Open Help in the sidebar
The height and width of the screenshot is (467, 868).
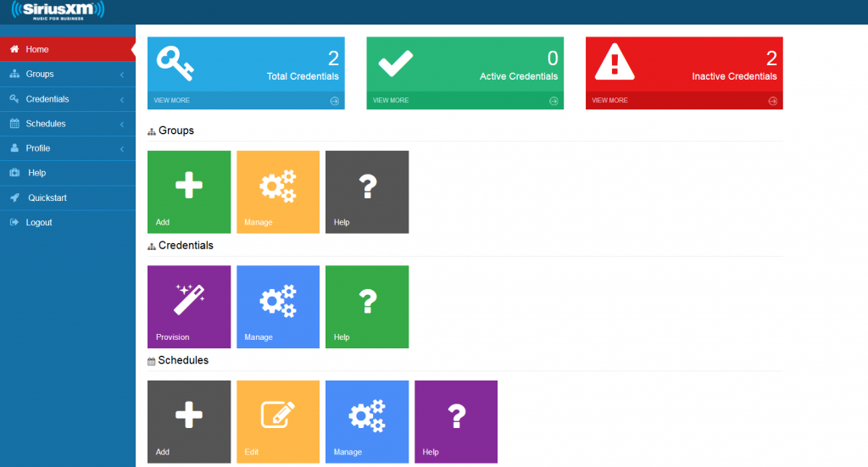68,173
